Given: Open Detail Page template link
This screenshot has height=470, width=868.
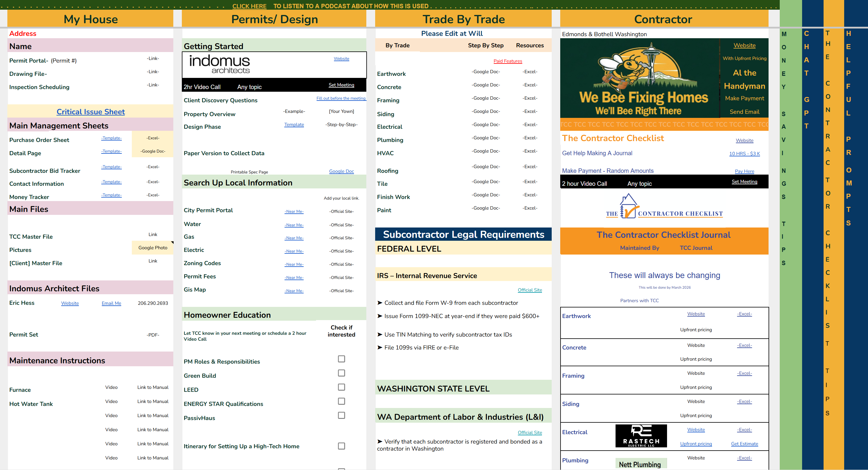Looking at the screenshot, I should pyautogui.click(x=112, y=151).
